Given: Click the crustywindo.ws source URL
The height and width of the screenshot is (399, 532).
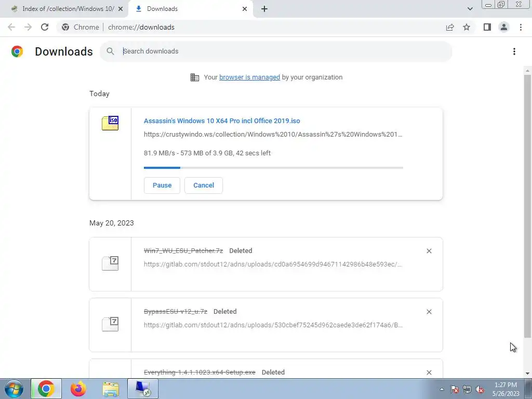Looking at the screenshot, I should pos(273,135).
